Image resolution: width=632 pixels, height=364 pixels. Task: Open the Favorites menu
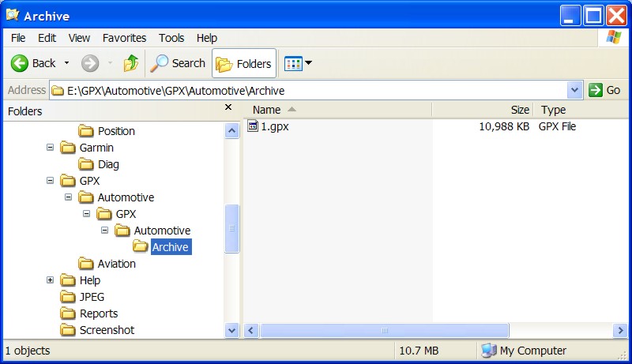(x=124, y=38)
